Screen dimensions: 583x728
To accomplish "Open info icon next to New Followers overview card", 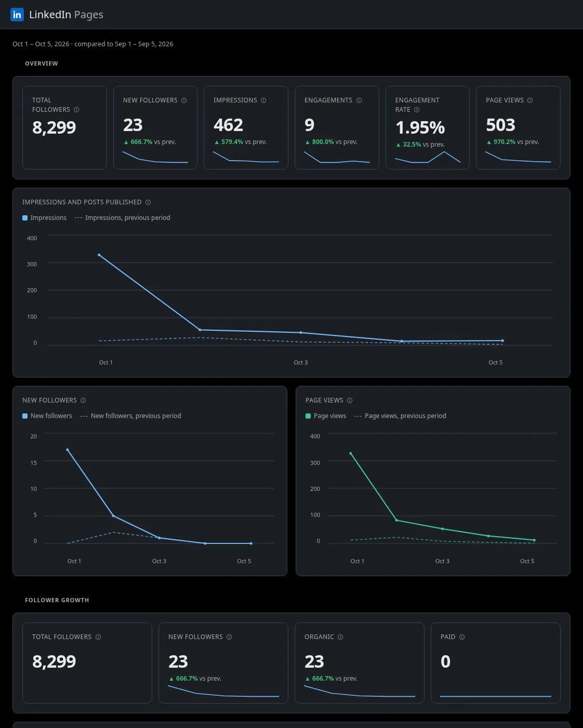I will click(x=184, y=100).
